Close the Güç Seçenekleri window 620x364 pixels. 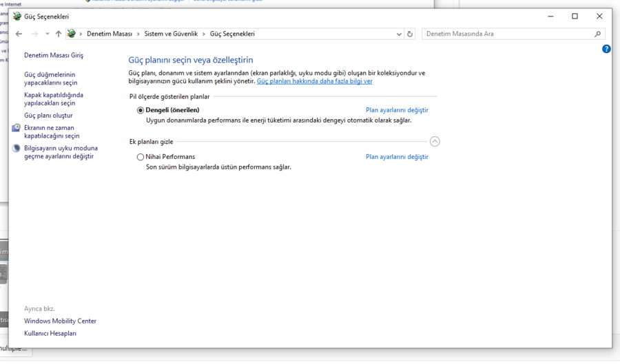599,17
